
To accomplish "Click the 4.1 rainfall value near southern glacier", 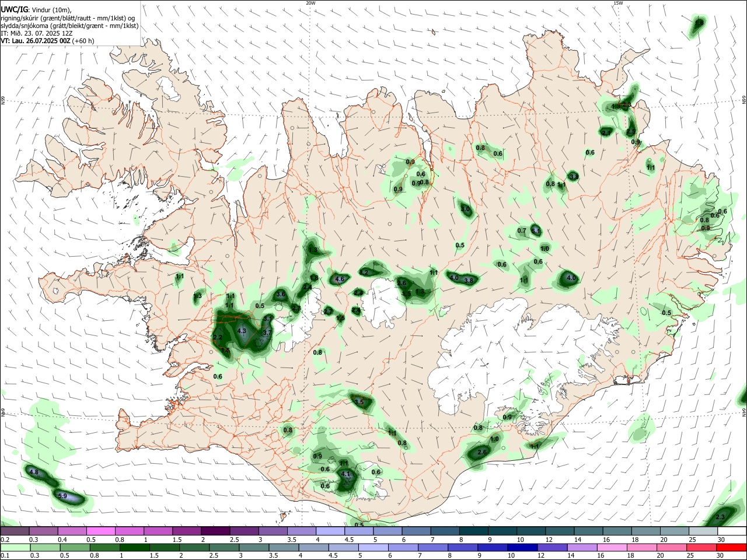I will point(345,474).
